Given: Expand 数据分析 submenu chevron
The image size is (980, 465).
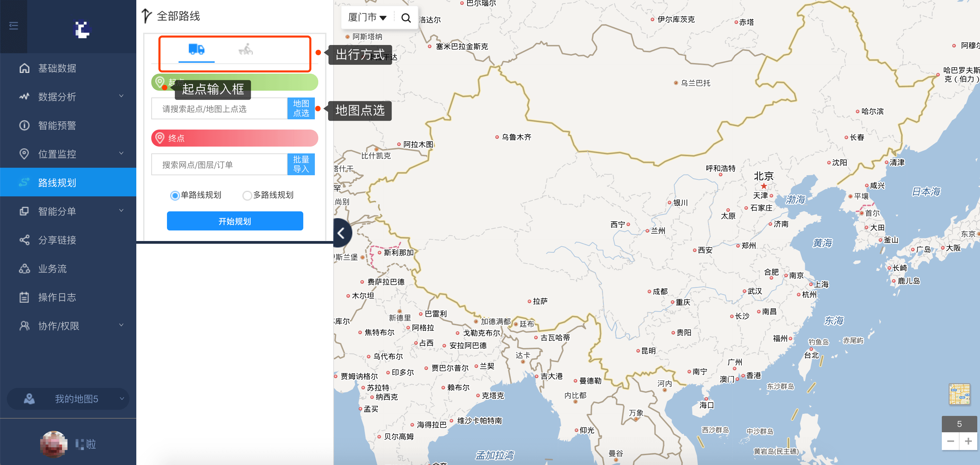Looking at the screenshot, I should [121, 96].
